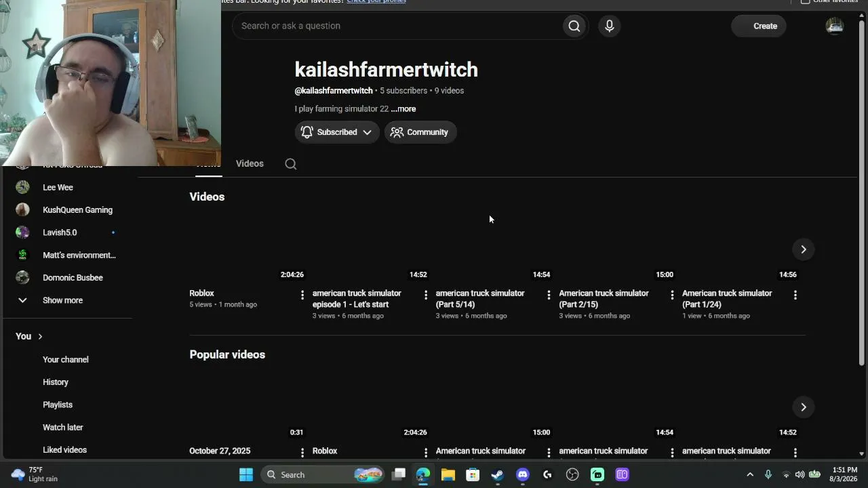
Task: Open 'American truck simulator (Part 2/15)' title
Action: (604, 299)
